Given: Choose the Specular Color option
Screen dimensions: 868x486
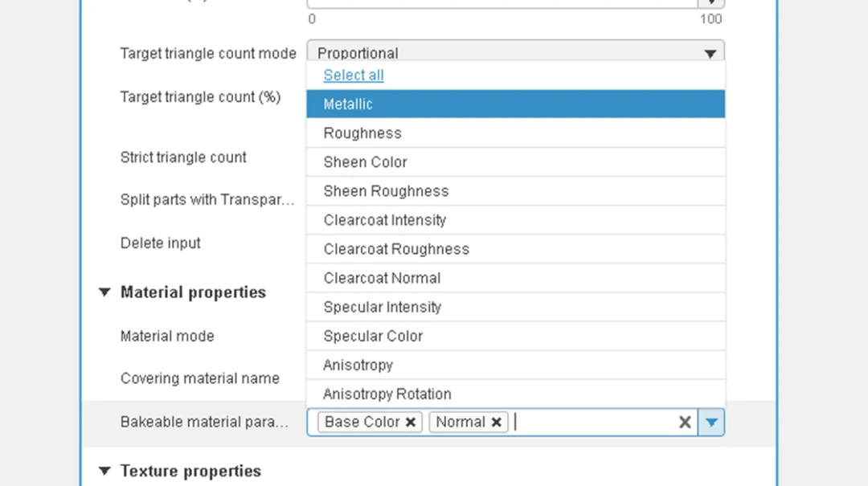Looking at the screenshot, I should [x=373, y=336].
